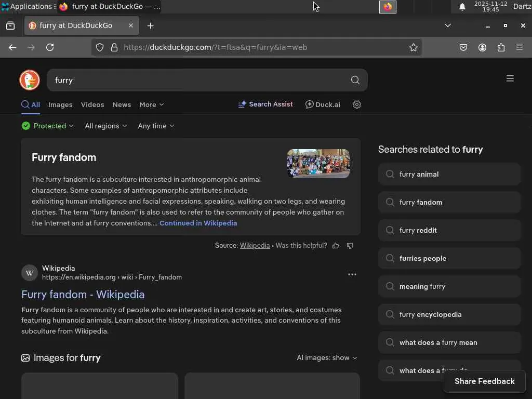The image size is (532, 399).
Task: Expand the Protected safe search dropdown
Action: pyautogui.click(x=48, y=126)
